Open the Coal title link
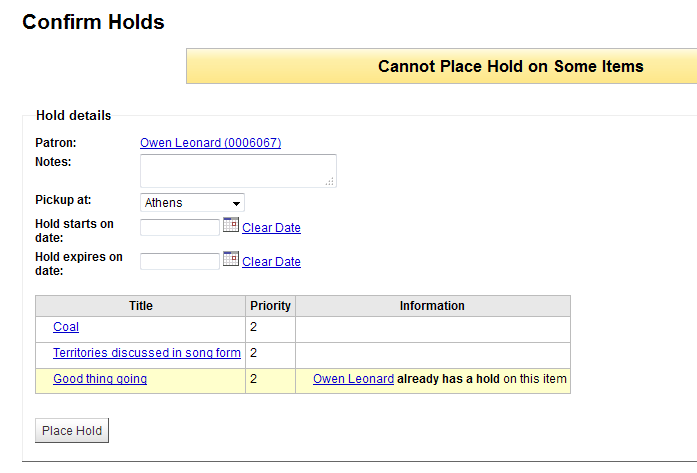697x473 pixels. pos(66,327)
